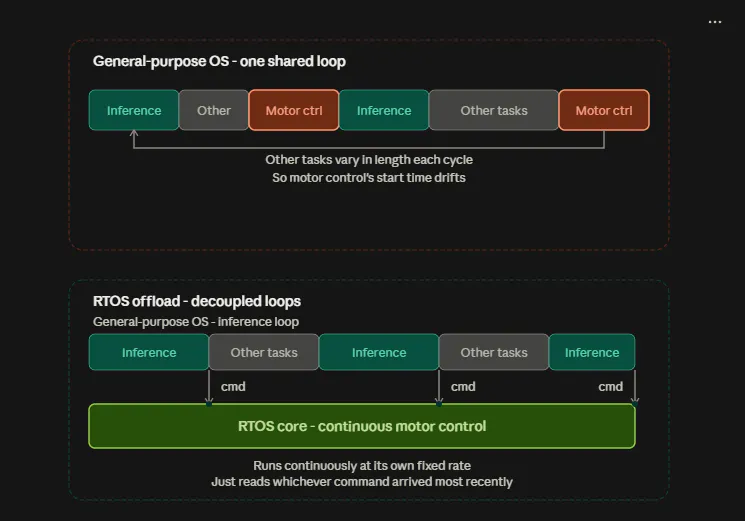Select the first Inference block in the inference loop row
Screen dimensions: 745x521
(149, 352)
